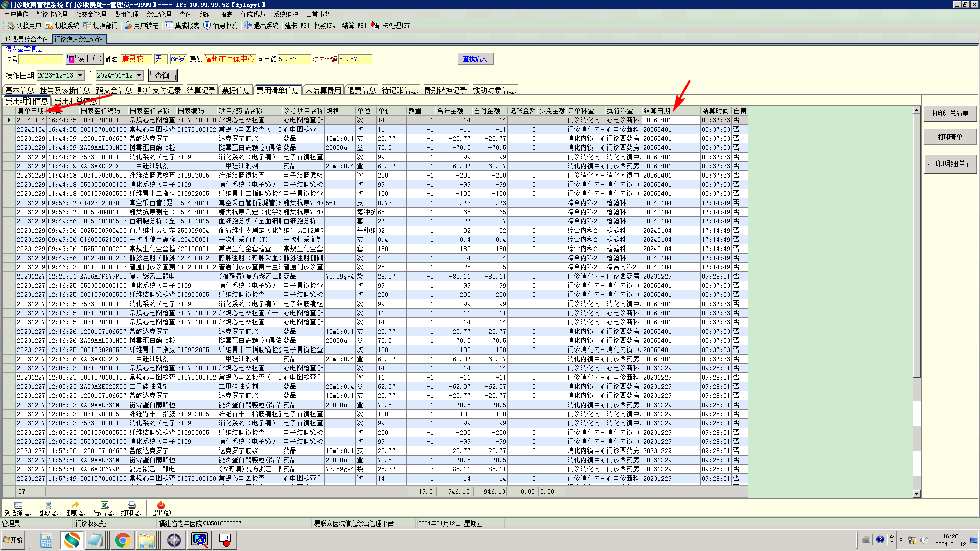
Task: Click the 打印汇总清单 button
Action: tap(950, 113)
